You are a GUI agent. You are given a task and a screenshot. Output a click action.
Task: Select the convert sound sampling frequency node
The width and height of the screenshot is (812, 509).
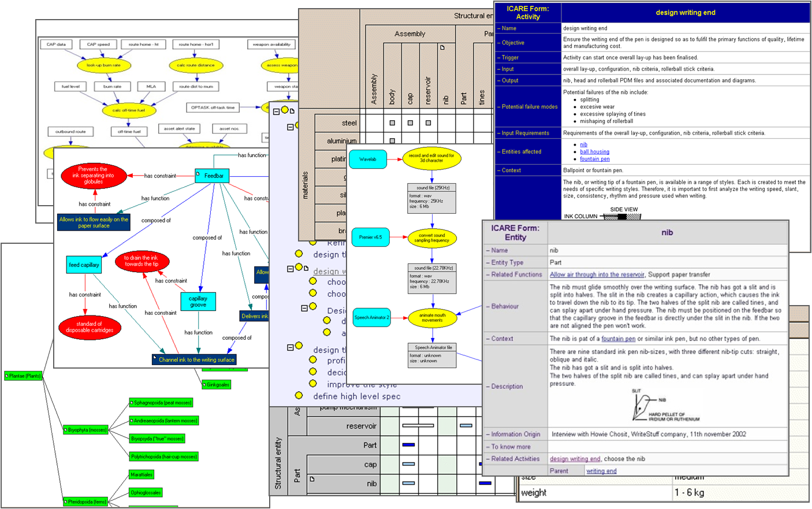click(432, 237)
